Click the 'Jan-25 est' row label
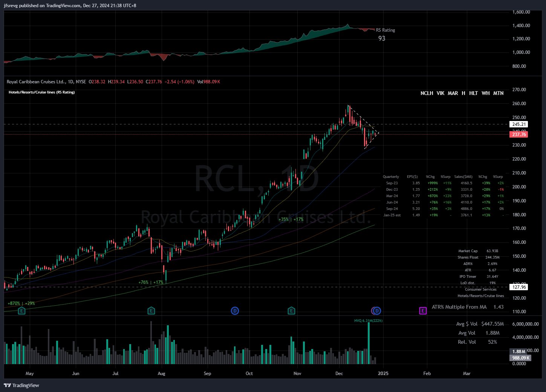This screenshot has width=546, height=392. click(x=392, y=215)
